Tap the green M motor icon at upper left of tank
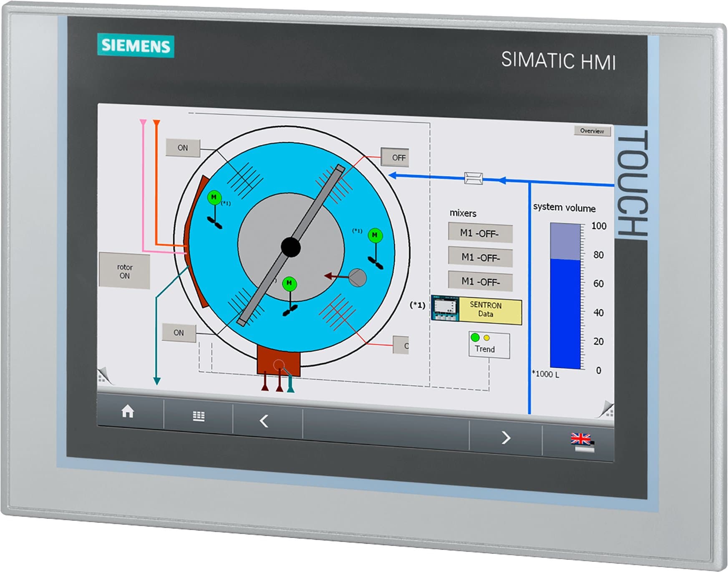Screen dimensions: 728x572 (x=214, y=197)
